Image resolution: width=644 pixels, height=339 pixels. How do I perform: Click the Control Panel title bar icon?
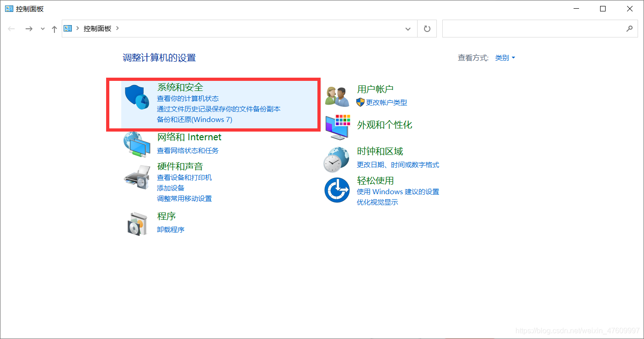point(9,9)
